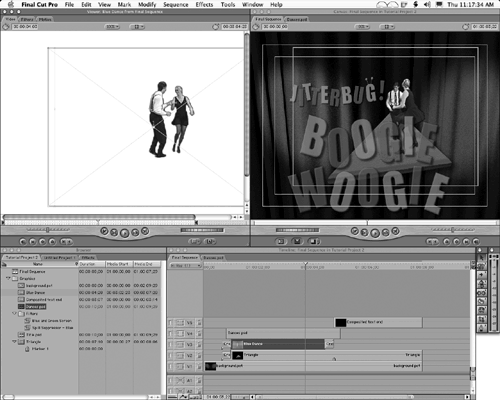
Task: Toggle V4 track visibility in timeline
Action: pyautogui.click(x=171, y=334)
